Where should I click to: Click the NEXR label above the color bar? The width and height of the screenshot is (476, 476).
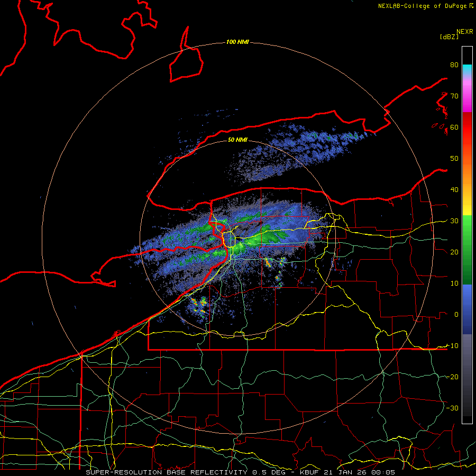click(x=464, y=32)
